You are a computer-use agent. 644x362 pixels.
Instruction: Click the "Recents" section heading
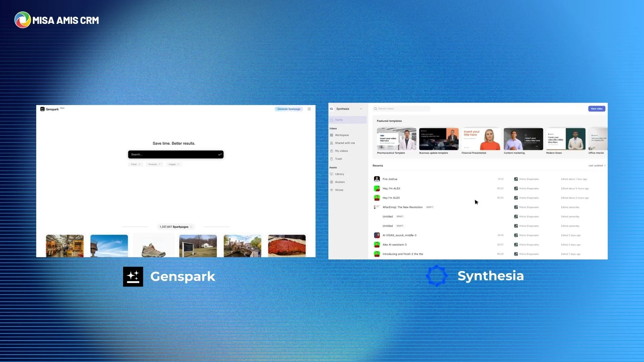tap(378, 166)
